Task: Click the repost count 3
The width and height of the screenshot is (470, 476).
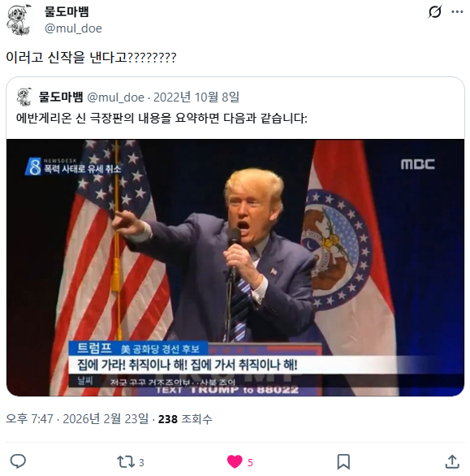Action: click(141, 463)
